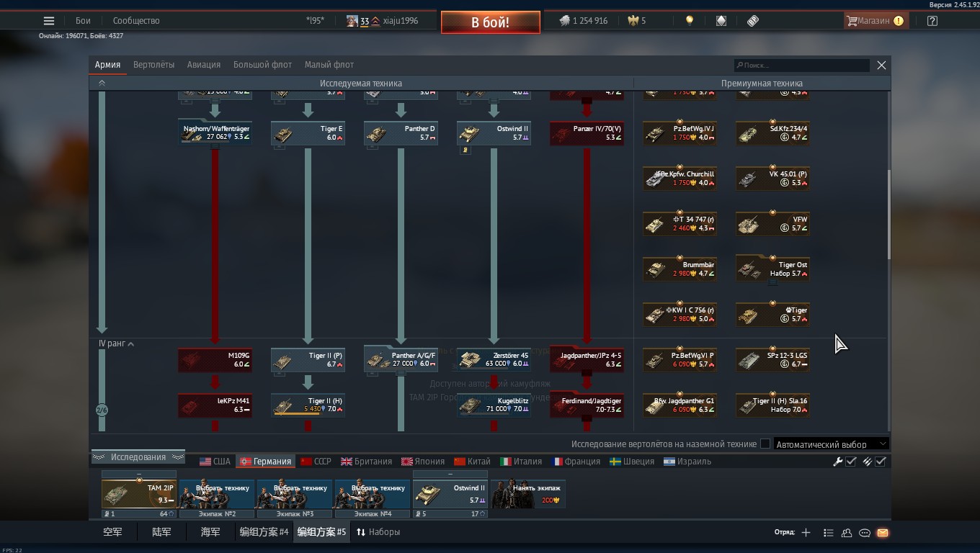The width and height of the screenshot is (980, 553).
Task: Toggle helicopter research on ground vehicles checkbox
Action: click(x=765, y=444)
